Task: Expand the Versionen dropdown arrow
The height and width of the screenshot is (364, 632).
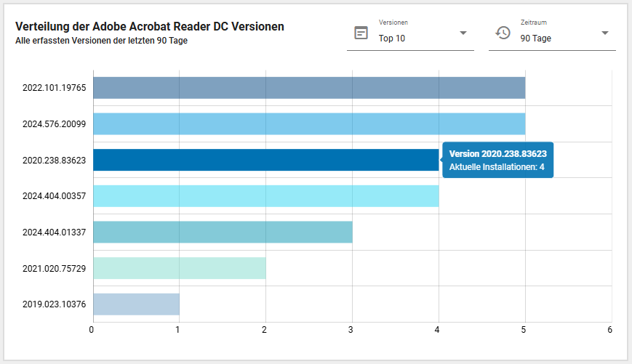Action: coord(463,33)
